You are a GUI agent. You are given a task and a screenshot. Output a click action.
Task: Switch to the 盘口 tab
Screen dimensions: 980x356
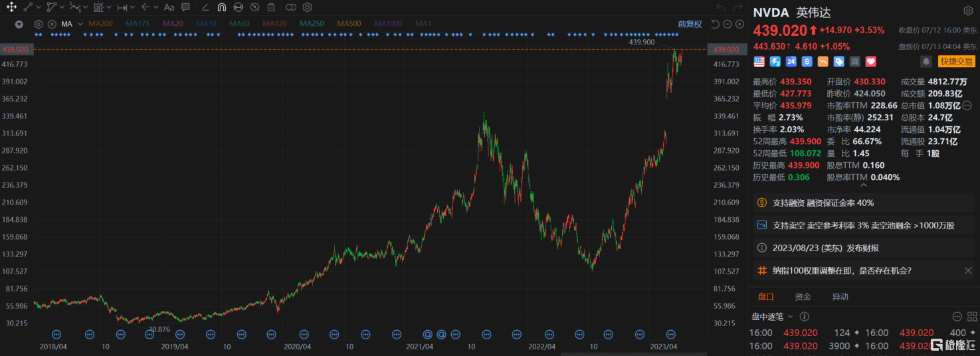pyautogui.click(x=766, y=297)
